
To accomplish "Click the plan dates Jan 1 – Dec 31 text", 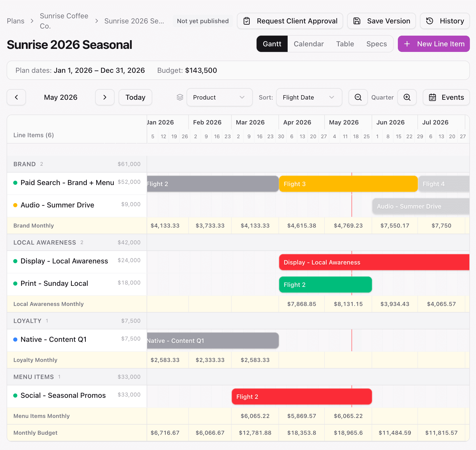I will pyautogui.click(x=99, y=70).
